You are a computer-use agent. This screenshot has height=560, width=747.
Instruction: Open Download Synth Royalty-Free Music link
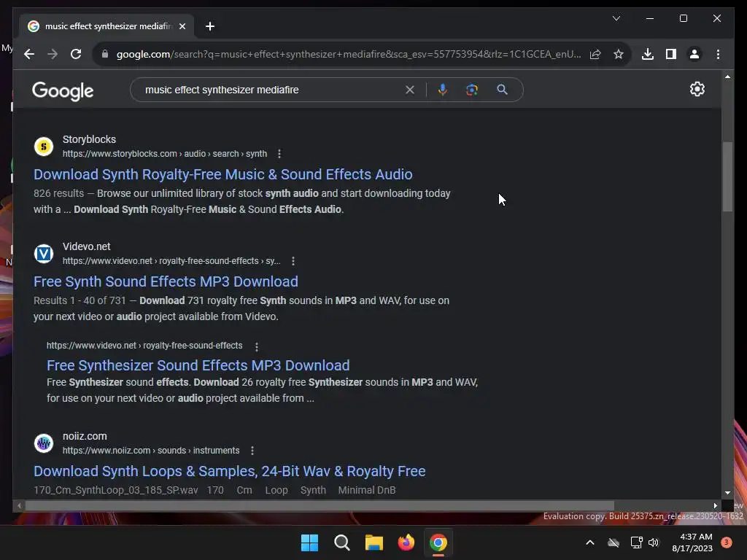(x=223, y=174)
